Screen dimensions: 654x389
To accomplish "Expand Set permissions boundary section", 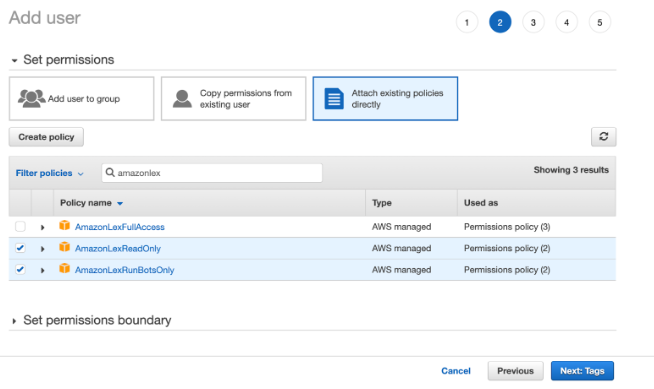I will [x=14, y=321].
